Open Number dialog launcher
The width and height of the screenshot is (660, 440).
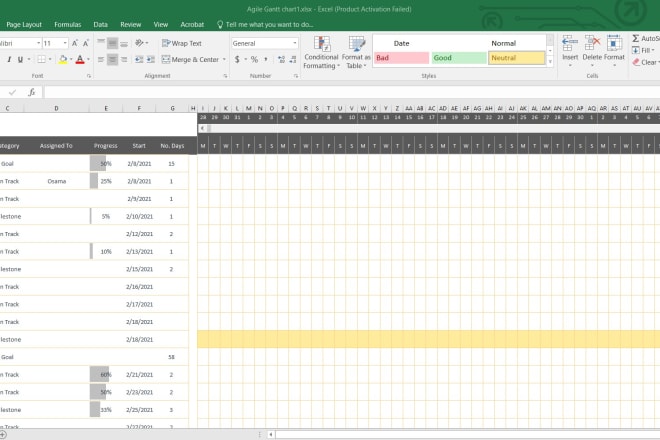pyautogui.click(x=296, y=76)
